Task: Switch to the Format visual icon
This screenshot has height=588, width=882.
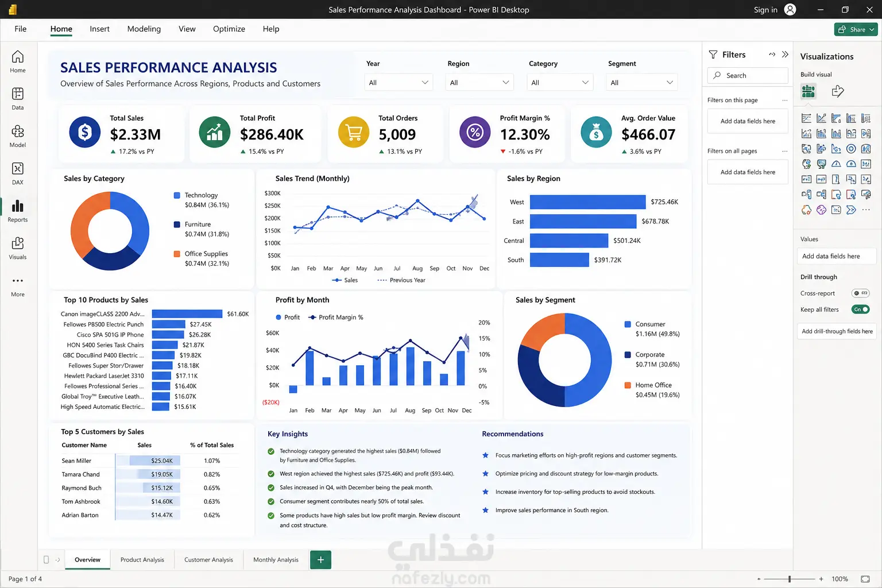Action: pos(838,91)
